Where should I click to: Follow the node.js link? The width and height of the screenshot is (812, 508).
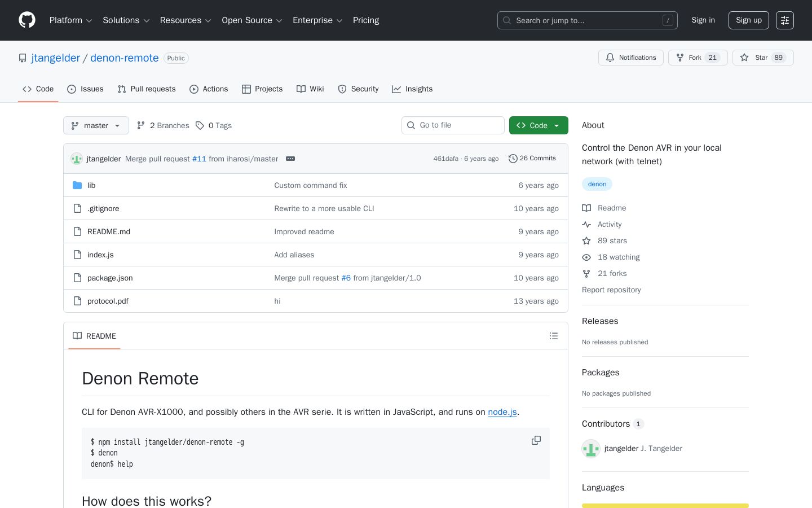pos(502,412)
